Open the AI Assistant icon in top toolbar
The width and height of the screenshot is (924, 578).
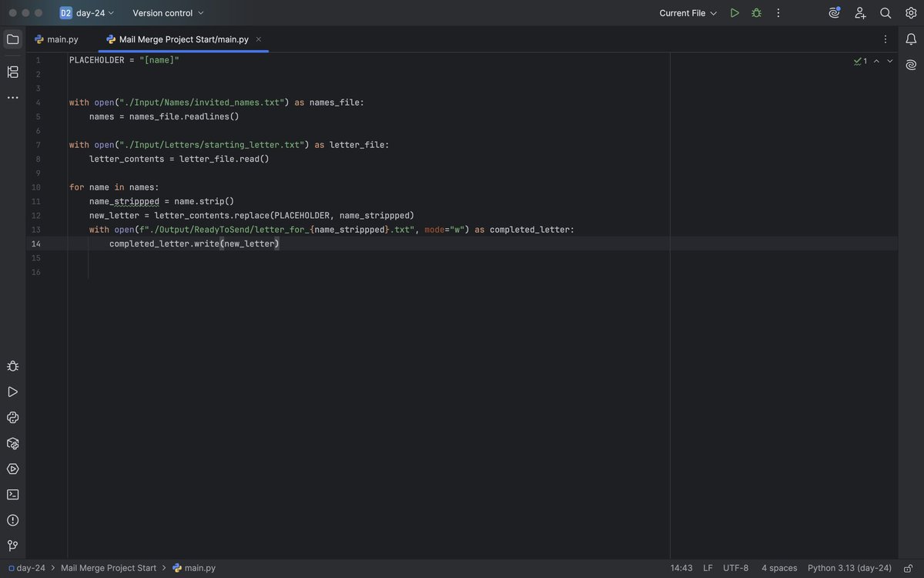pos(835,13)
